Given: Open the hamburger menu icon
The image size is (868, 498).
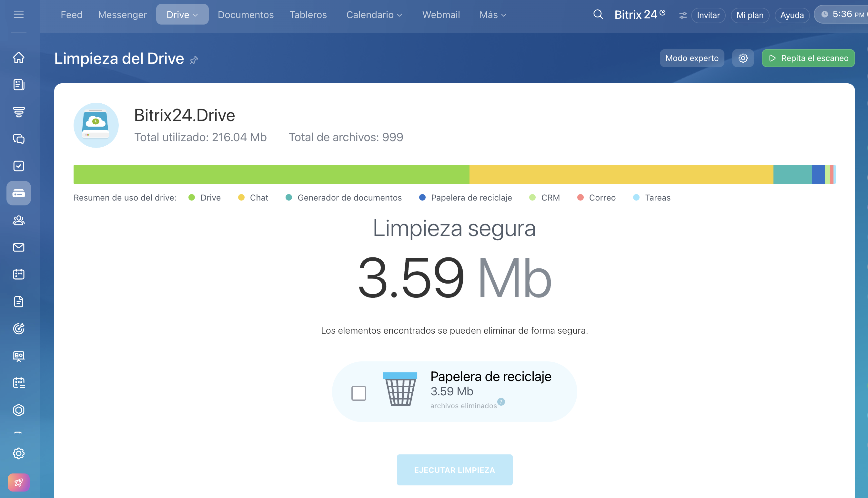Looking at the screenshot, I should tap(18, 14).
